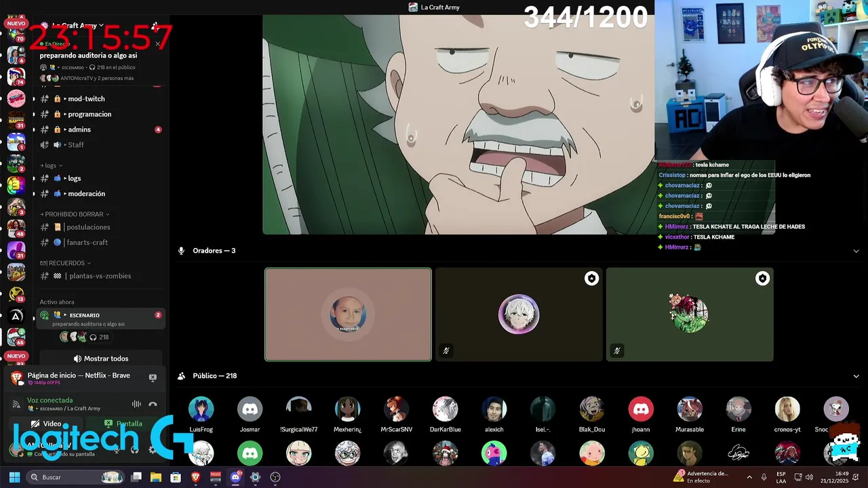Close the live stage banner
The width and height of the screenshot is (868, 488).
[157, 44]
